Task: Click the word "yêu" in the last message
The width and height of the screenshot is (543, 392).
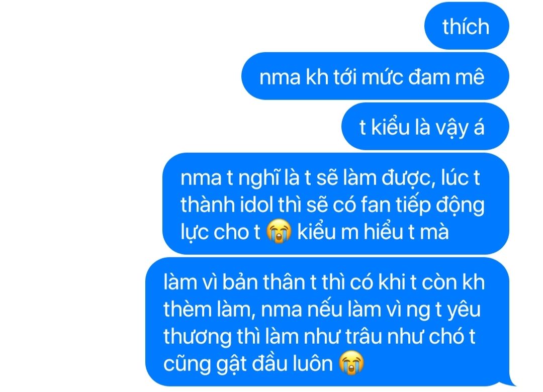Action: pyautogui.click(x=464, y=310)
